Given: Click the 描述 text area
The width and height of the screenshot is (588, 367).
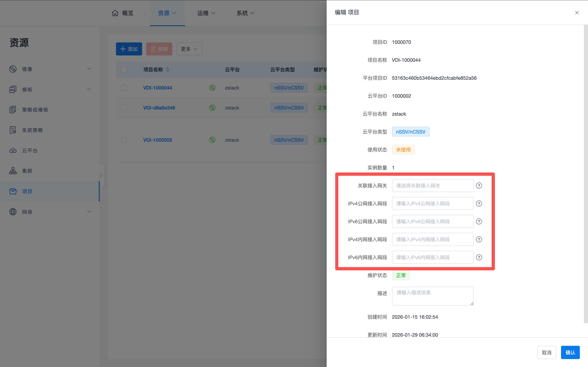Looking at the screenshot, I should 432,296.
